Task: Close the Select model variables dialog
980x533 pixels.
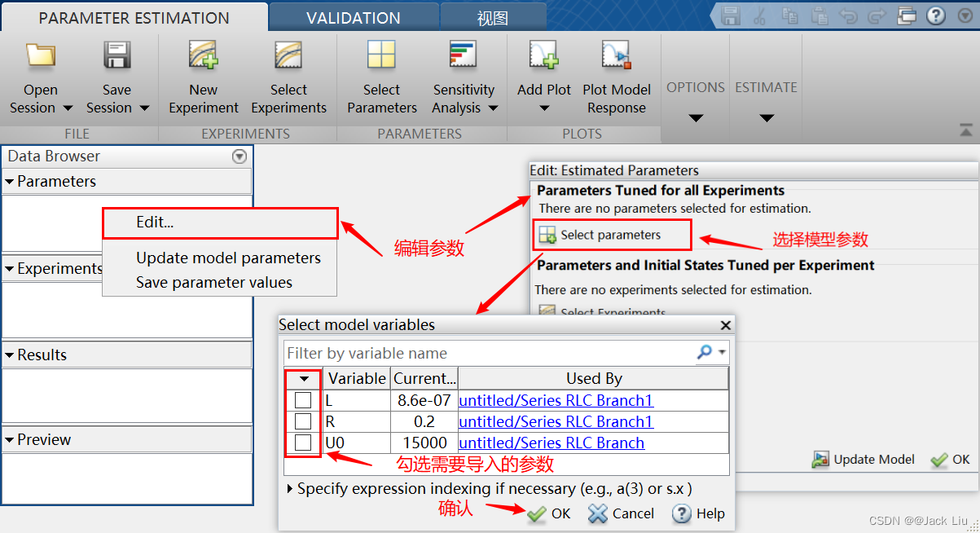Action: pos(726,325)
